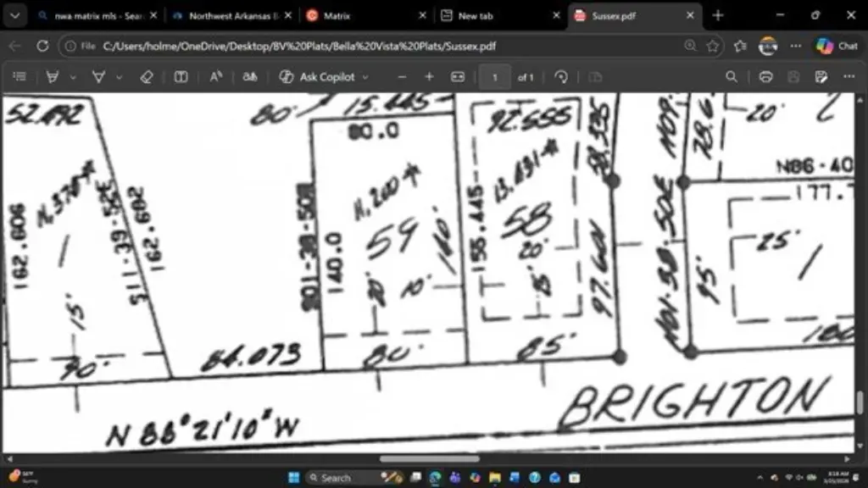Rotate the PDF page

pos(560,77)
